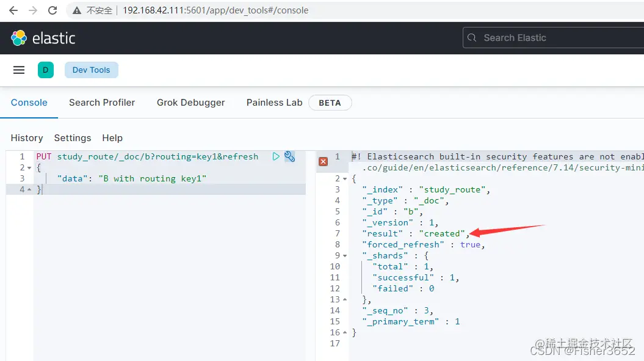
Task: Click the "study_route" index value
Action: coord(452,189)
